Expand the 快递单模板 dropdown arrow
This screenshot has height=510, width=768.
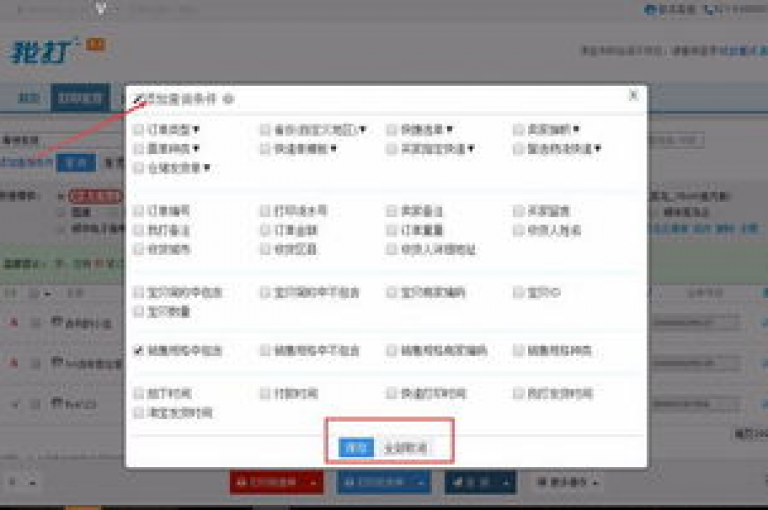point(333,148)
